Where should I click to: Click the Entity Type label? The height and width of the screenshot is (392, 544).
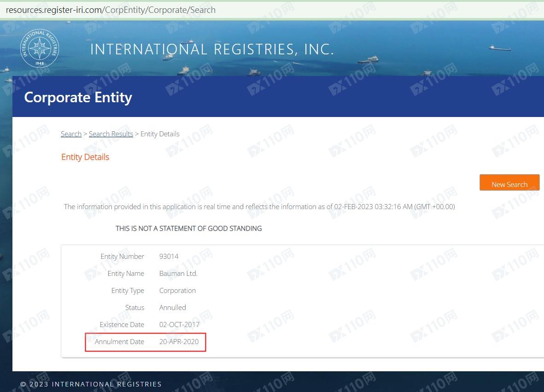[x=128, y=290]
